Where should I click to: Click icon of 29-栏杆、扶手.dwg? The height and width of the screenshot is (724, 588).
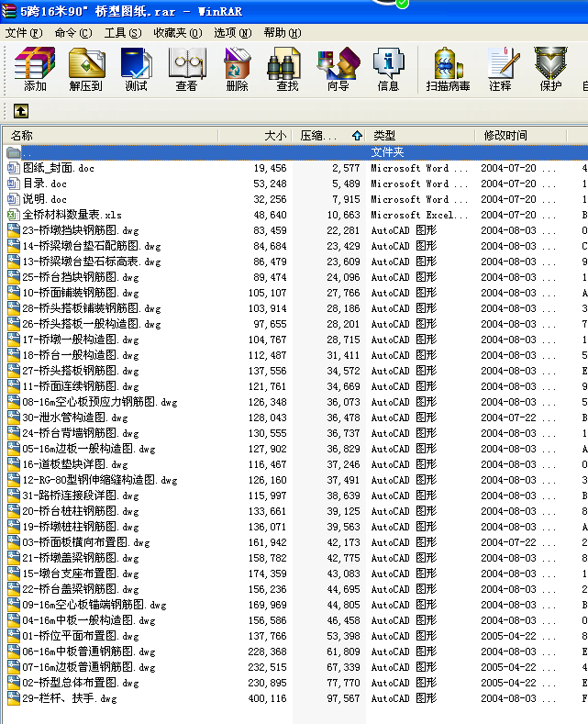[14, 698]
